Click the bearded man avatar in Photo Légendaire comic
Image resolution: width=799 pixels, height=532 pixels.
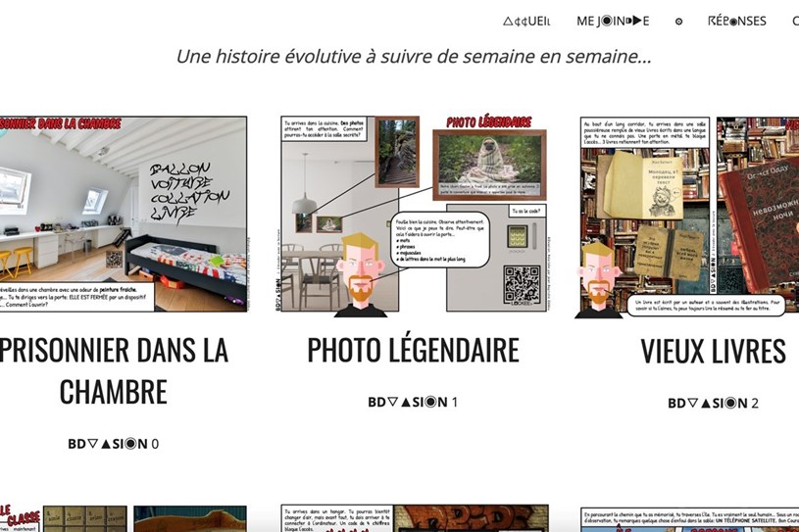coord(361,275)
